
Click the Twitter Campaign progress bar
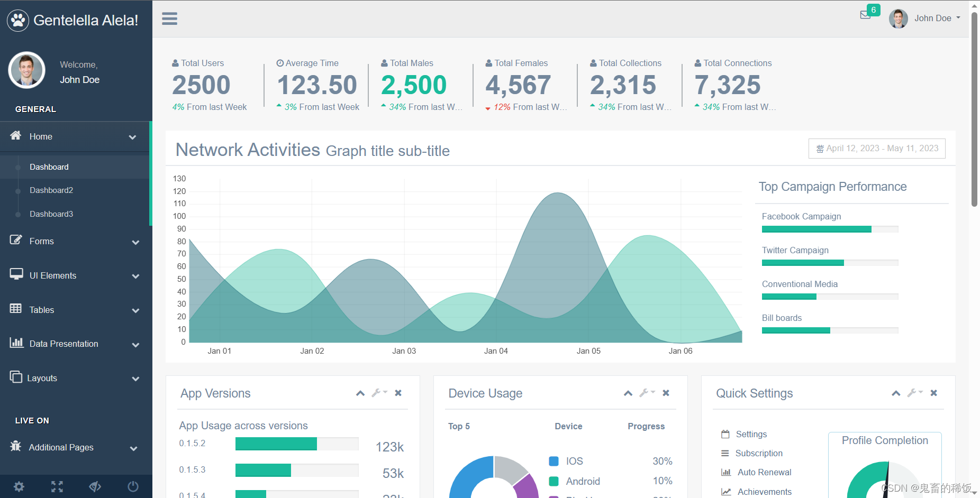pyautogui.click(x=830, y=263)
